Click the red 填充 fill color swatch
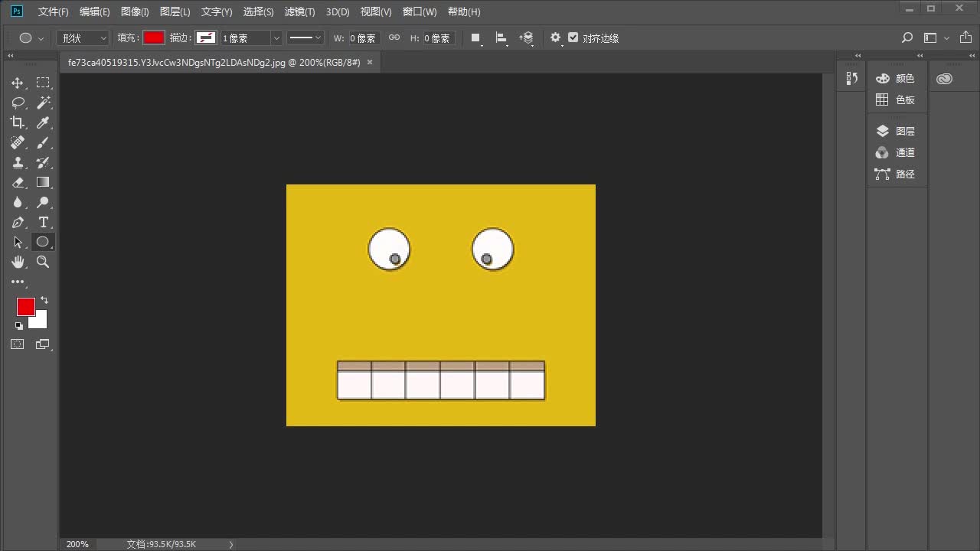This screenshot has height=551, width=980. (x=154, y=37)
